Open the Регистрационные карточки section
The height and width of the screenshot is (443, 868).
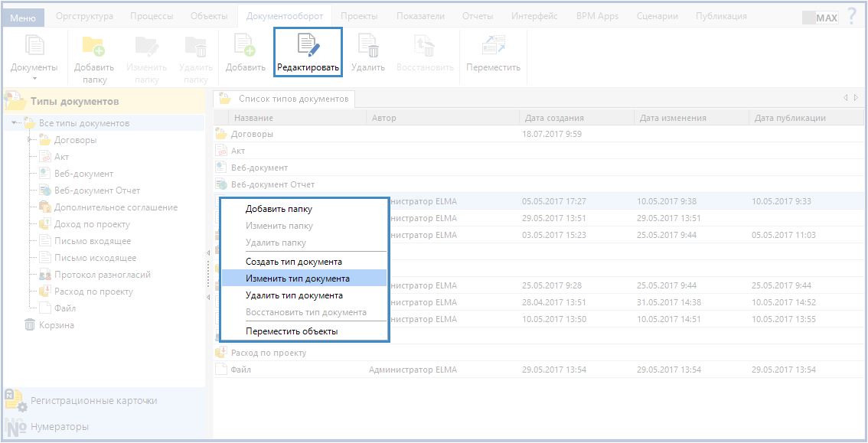[93, 400]
